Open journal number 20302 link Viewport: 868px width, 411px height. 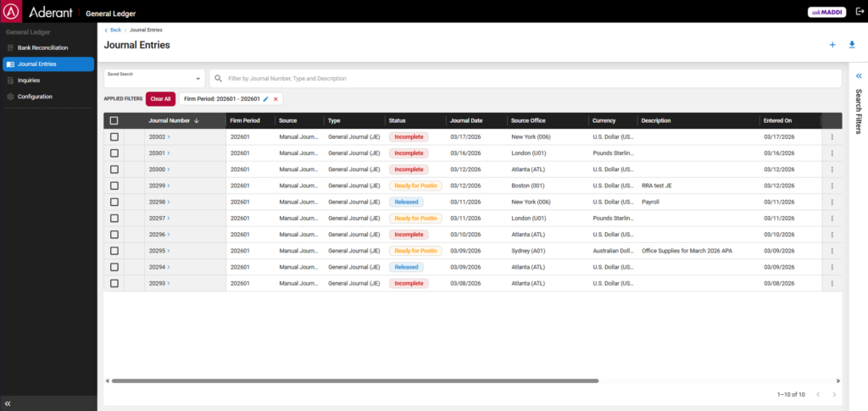pyautogui.click(x=159, y=136)
